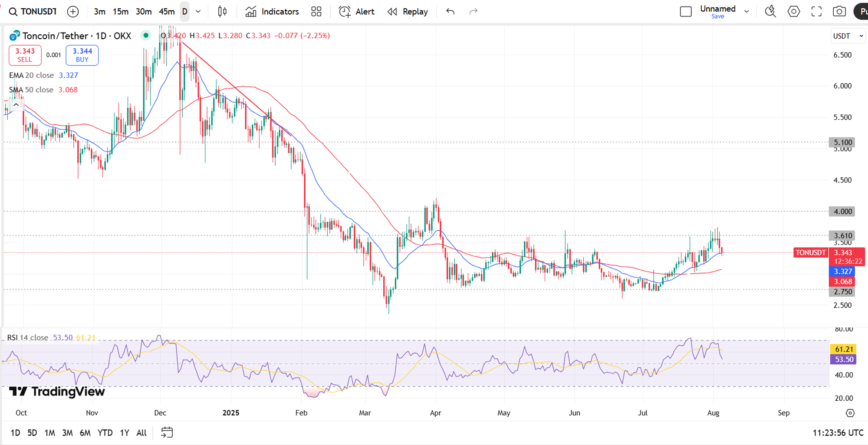Open the candlestick chart style selector
This screenshot has height=445, width=868.
coord(222,12)
